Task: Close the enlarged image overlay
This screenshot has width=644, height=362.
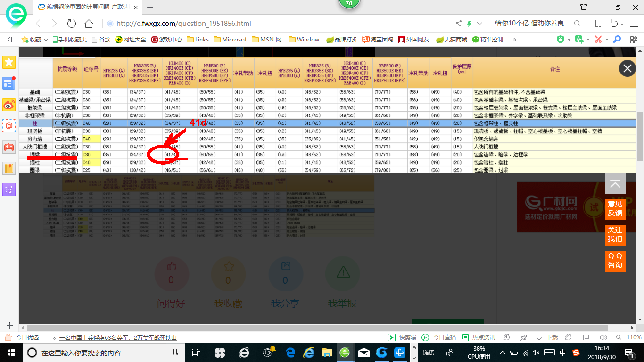Action: pos(627,68)
